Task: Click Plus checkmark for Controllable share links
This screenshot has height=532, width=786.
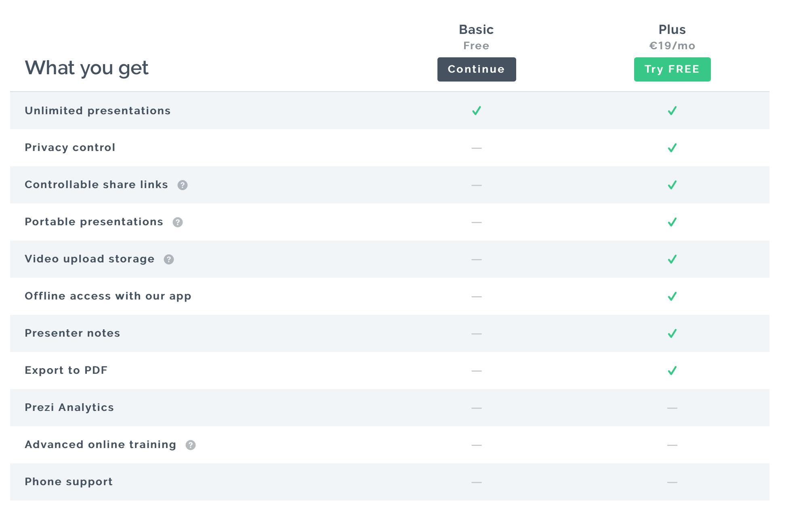Action: (x=672, y=185)
